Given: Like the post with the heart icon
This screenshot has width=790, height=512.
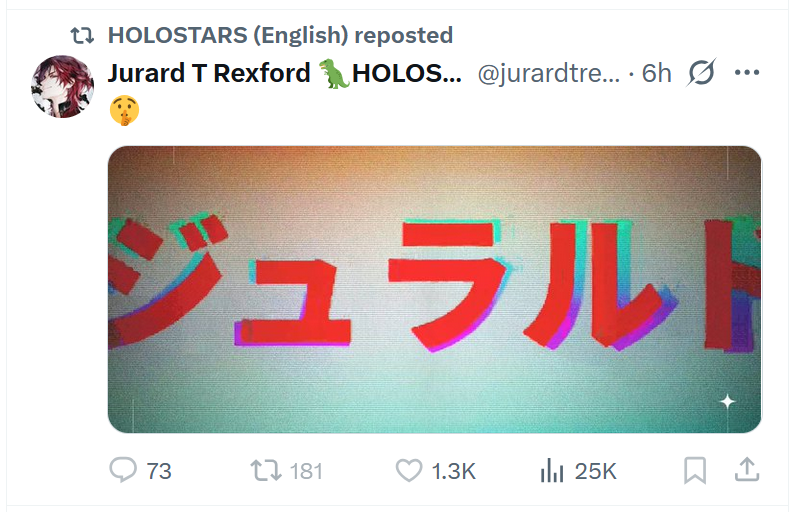Looking at the screenshot, I should click(408, 470).
